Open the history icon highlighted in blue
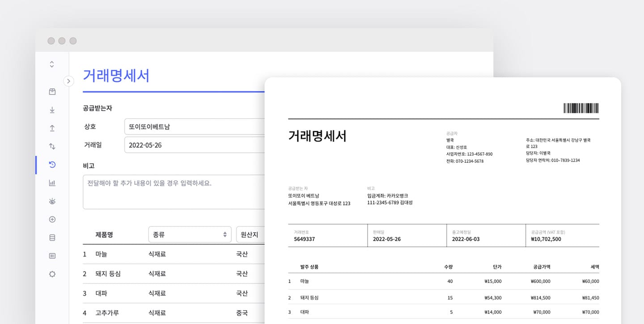The height and width of the screenshot is (324, 644). (52, 165)
